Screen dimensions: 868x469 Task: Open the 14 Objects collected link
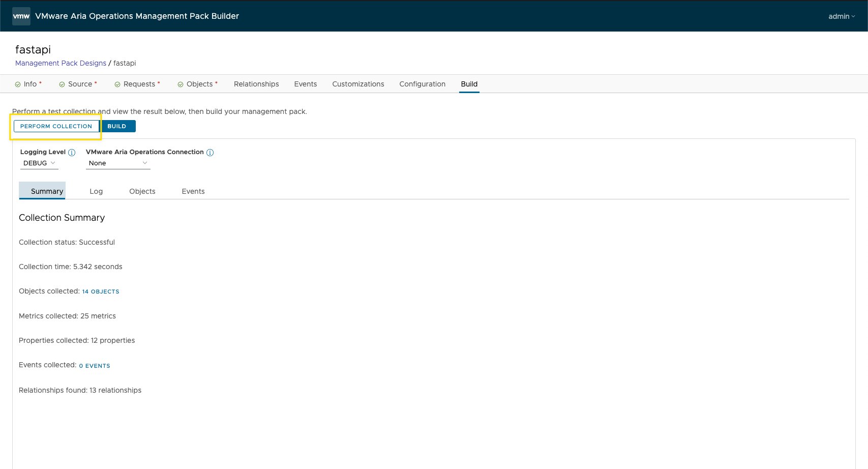coord(101,291)
